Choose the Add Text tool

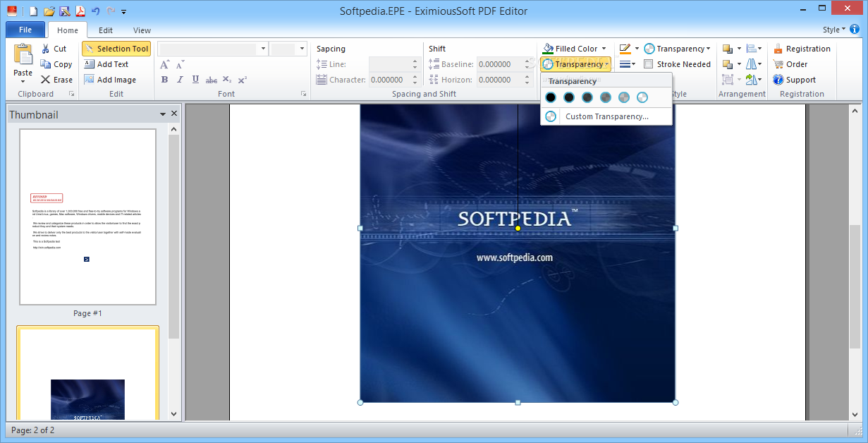pos(106,64)
